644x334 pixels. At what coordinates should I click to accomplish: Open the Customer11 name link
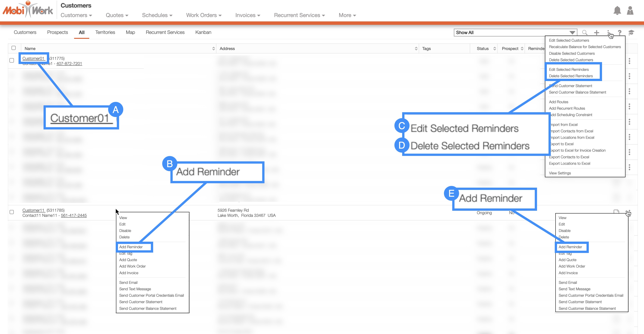[x=33, y=210]
